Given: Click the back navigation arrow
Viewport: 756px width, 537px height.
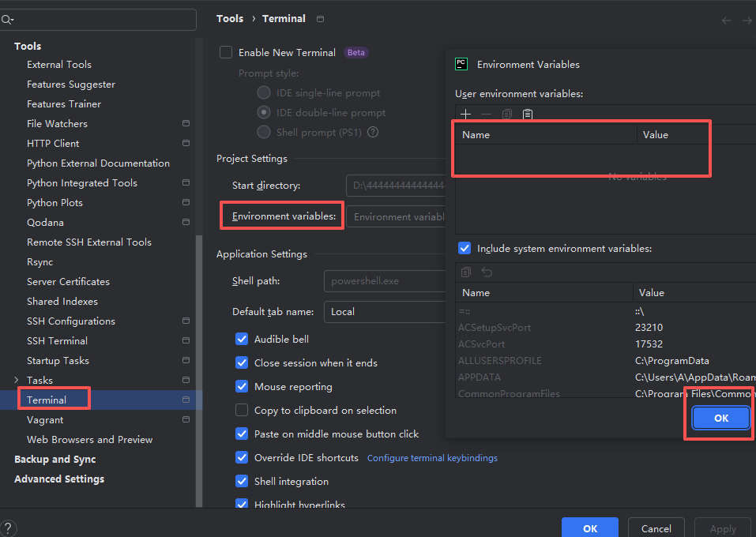Looking at the screenshot, I should pos(726,21).
